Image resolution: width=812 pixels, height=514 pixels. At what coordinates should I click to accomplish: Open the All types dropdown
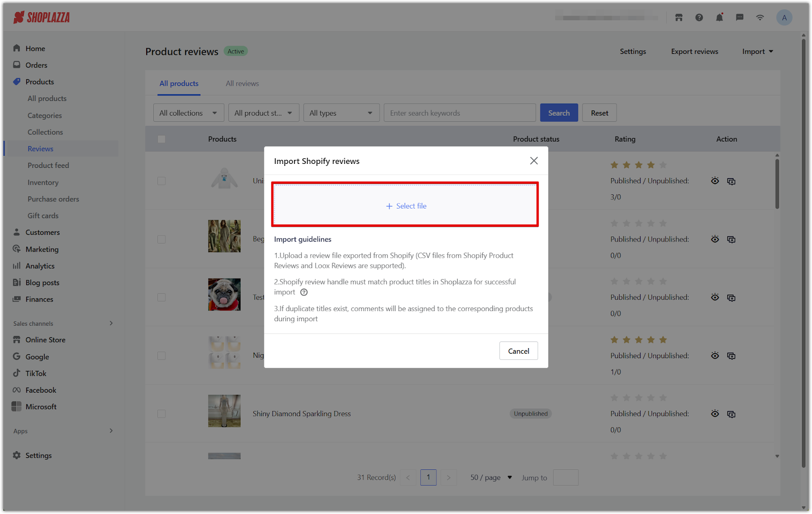[342, 113]
